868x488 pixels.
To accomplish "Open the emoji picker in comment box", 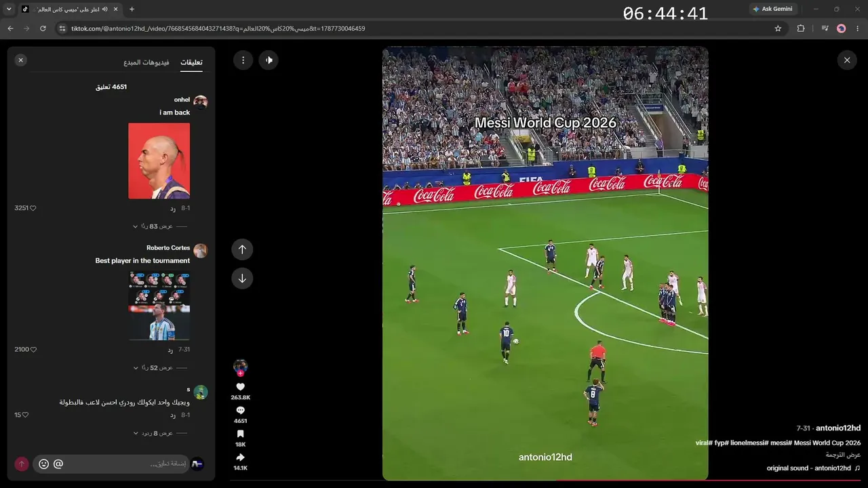I will coord(44,464).
